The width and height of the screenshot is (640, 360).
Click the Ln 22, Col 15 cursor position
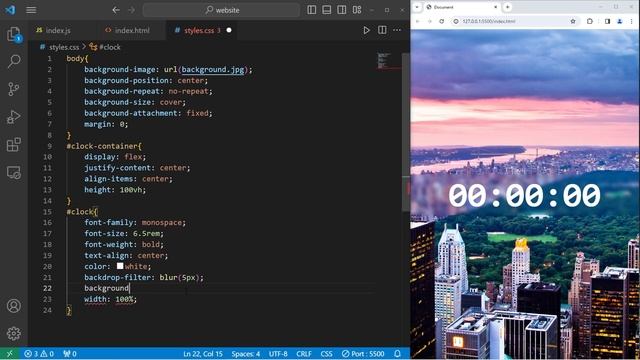203,353
